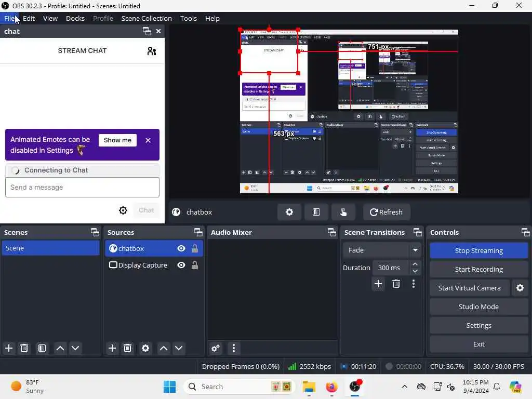Remove the selected source
The width and height of the screenshot is (532, 399).
click(128, 348)
